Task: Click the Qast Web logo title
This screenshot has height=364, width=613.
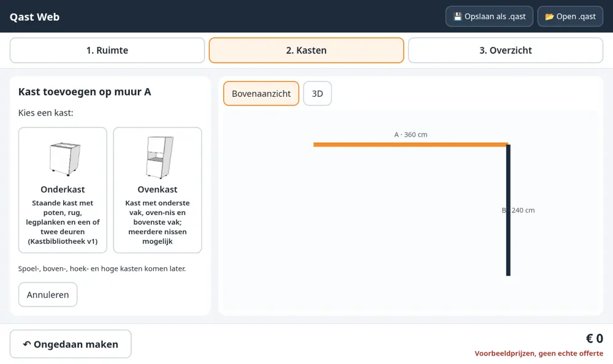Action: pos(34,17)
